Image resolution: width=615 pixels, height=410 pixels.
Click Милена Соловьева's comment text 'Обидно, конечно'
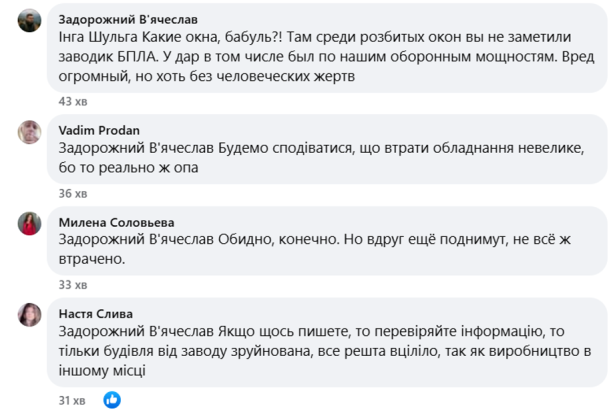pos(315,249)
